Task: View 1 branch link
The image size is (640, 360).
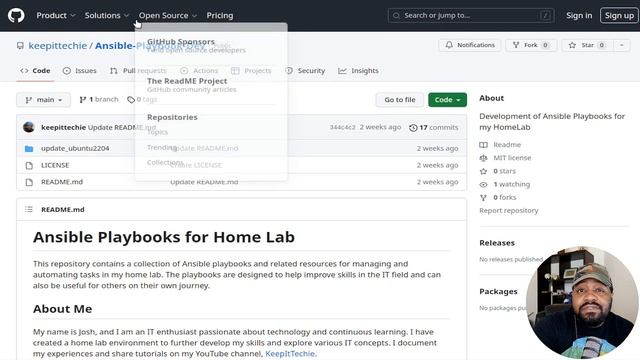Action: 99,99
